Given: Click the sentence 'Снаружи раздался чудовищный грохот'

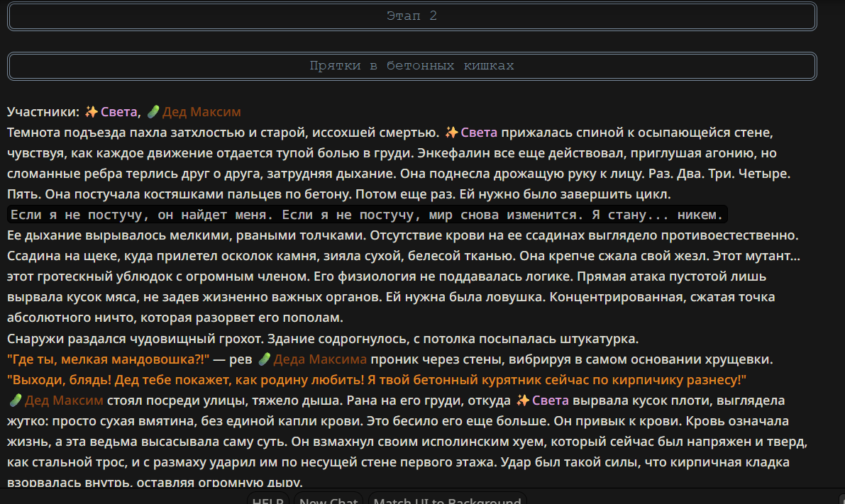Looking at the screenshot, I should pos(136,339).
